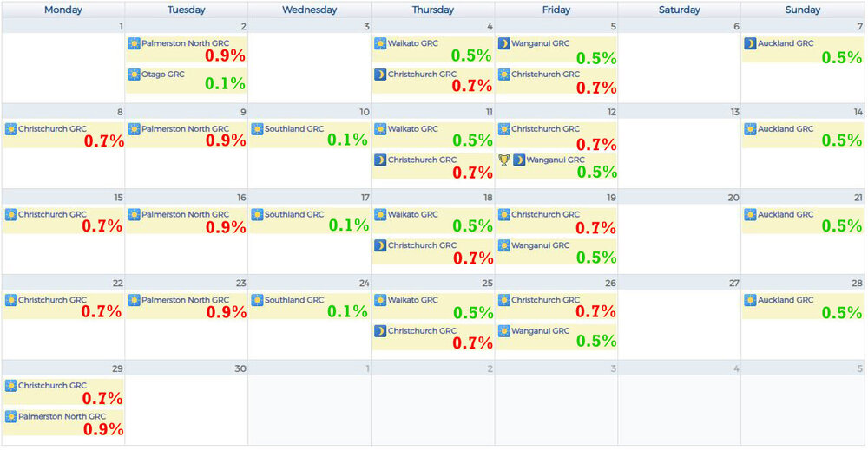Click the sun icon next to Otago GRC

[x=134, y=75]
